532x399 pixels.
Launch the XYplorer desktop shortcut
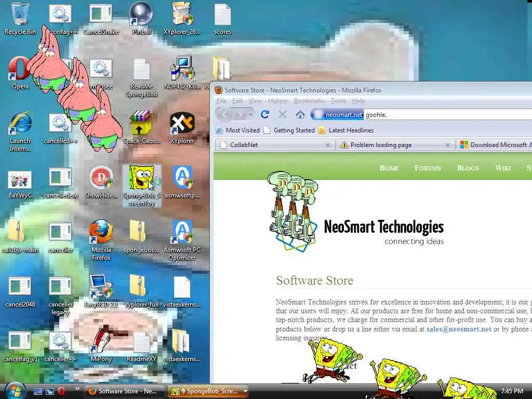182,127
